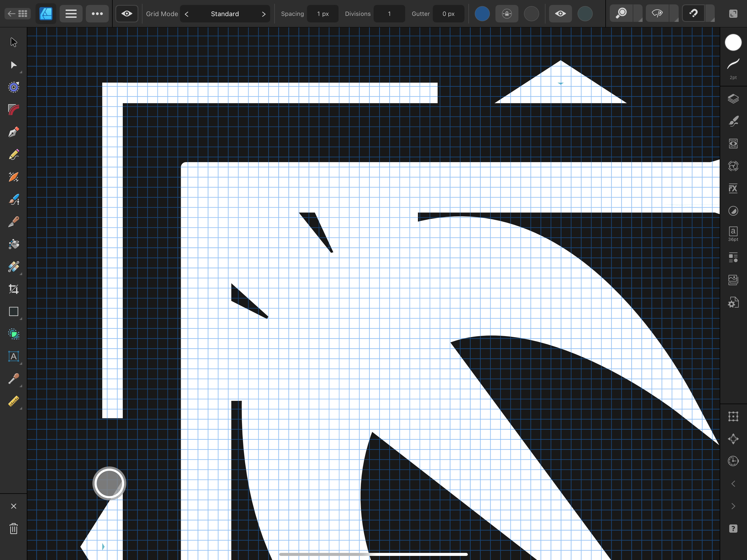The width and height of the screenshot is (747, 560).
Task: Select the Pencil tool
Action: (x=13, y=155)
